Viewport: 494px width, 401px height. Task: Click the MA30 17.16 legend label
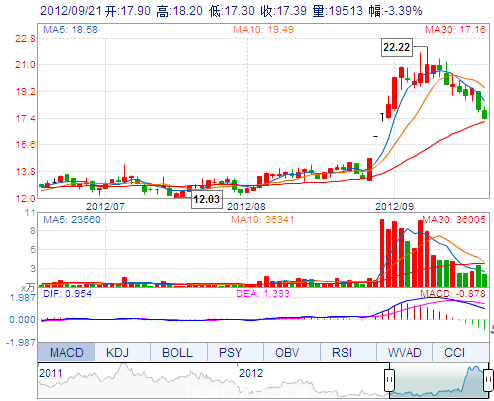pyautogui.click(x=455, y=29)
